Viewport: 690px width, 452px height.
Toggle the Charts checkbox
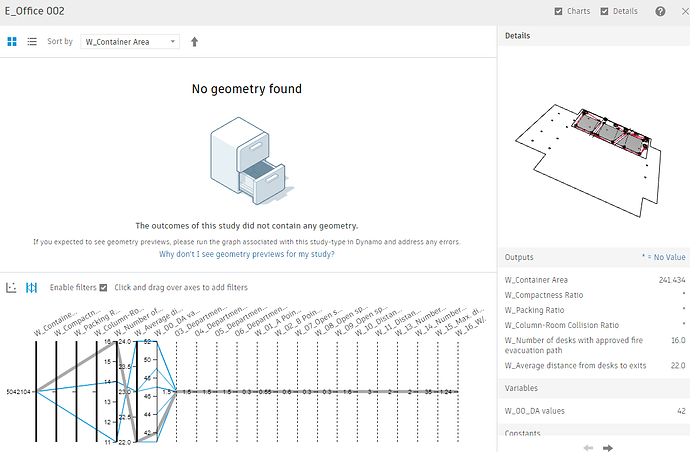pos(558,11)
